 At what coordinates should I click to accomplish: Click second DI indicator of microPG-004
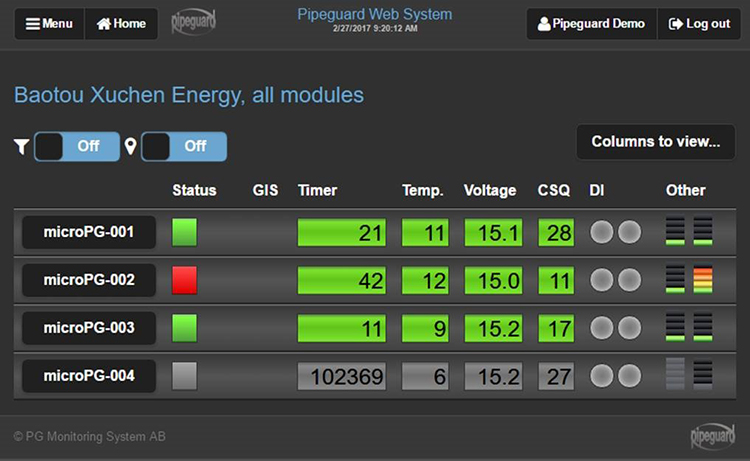[629, 376]
